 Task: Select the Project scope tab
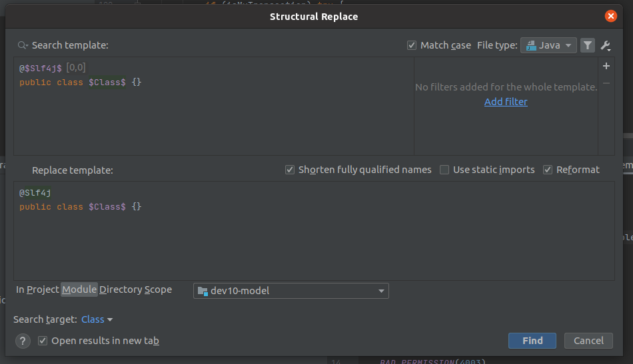point(43,289)
